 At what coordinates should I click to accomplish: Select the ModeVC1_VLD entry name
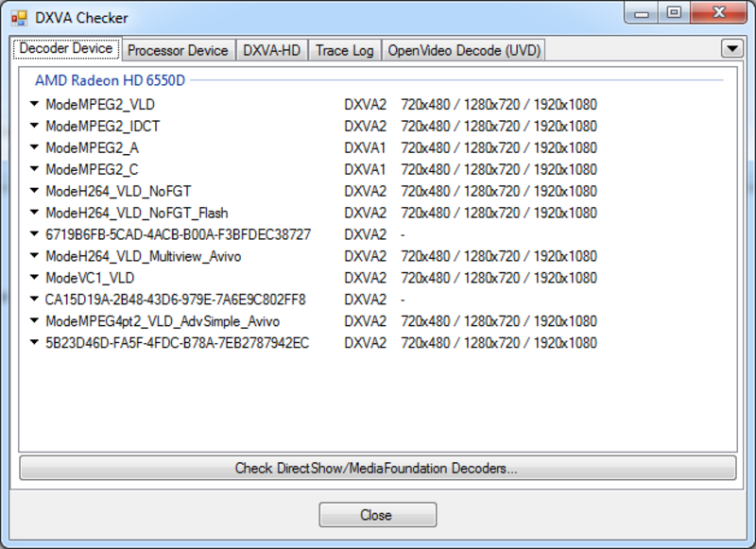[x=90, y=278]
